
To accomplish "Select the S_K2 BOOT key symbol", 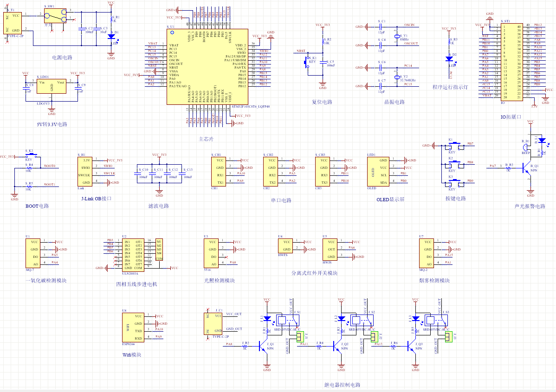I will 31,155.
